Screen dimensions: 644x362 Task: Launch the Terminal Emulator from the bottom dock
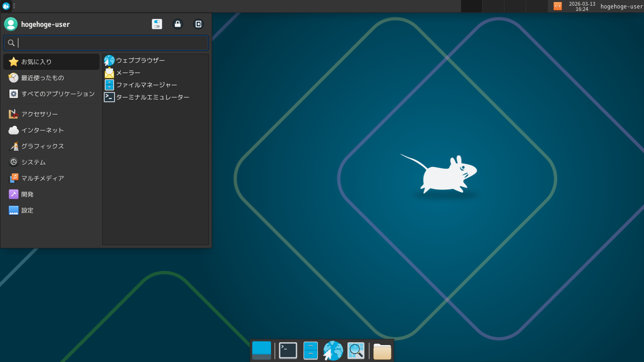(288, 350)
